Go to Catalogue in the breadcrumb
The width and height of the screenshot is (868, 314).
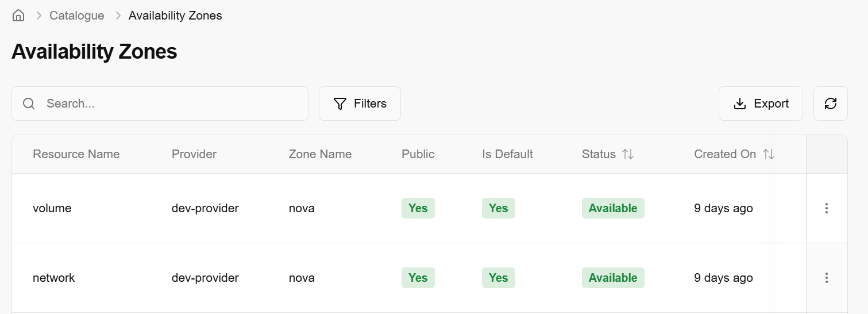[77, 16]
